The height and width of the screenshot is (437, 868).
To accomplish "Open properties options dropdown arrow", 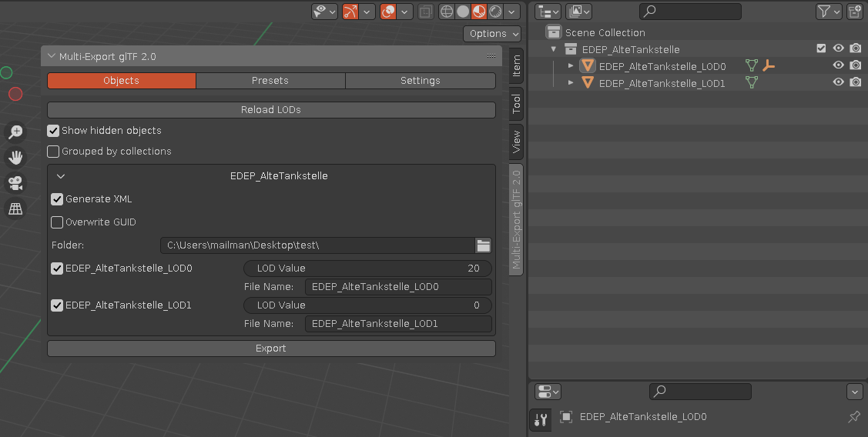I will click(x=855, y=392).
